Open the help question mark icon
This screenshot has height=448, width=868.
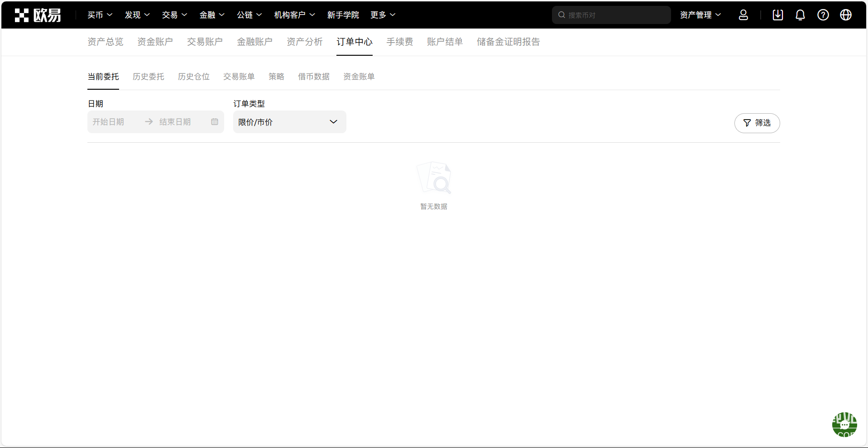click(823, 15)
